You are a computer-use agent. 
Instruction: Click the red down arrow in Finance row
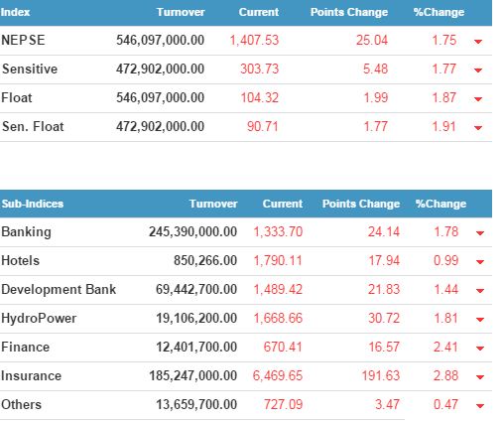point(480,349)
